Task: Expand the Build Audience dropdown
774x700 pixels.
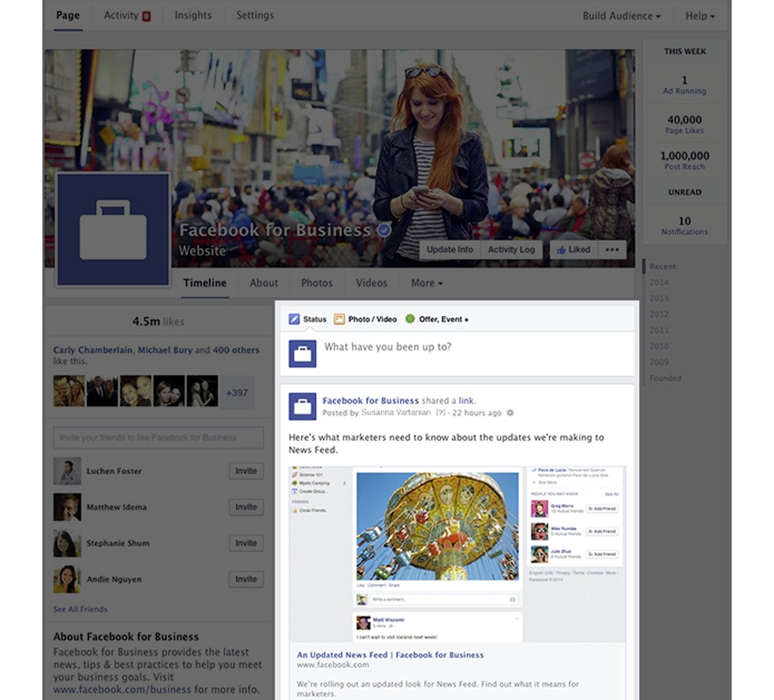Action: point(621,15)
